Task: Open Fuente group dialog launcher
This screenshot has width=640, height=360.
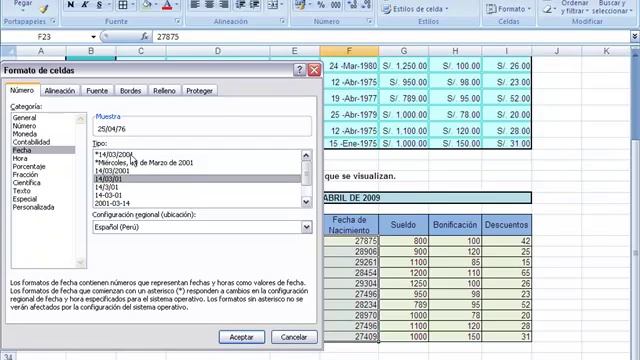Action: pyautogui.click(x=178, y=21)
